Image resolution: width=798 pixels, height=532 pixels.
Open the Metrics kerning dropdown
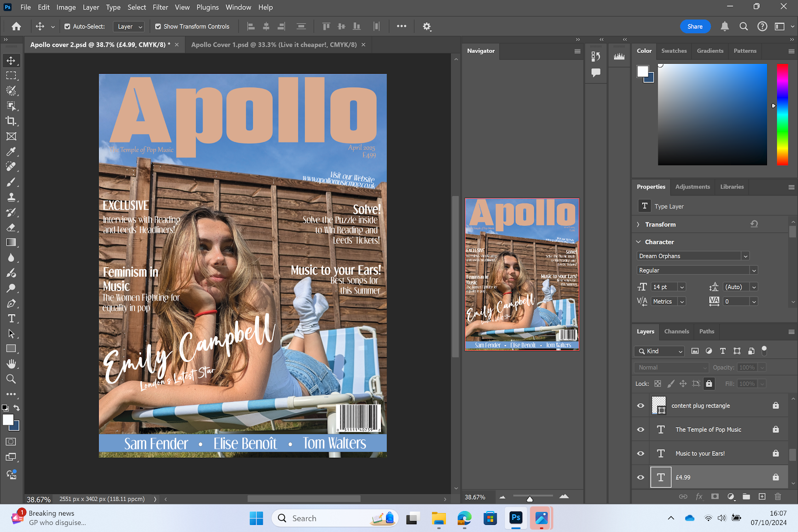pos(682,302)
